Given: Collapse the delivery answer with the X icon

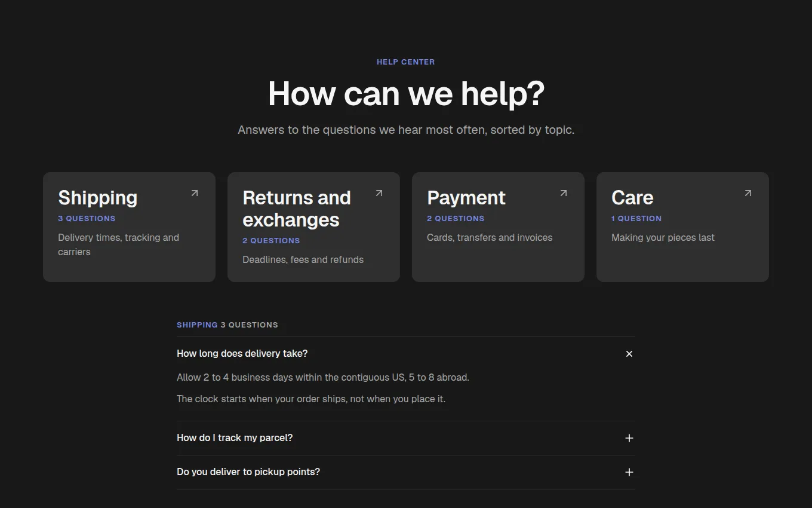Looking at the screenshot, I should (629, 354).
